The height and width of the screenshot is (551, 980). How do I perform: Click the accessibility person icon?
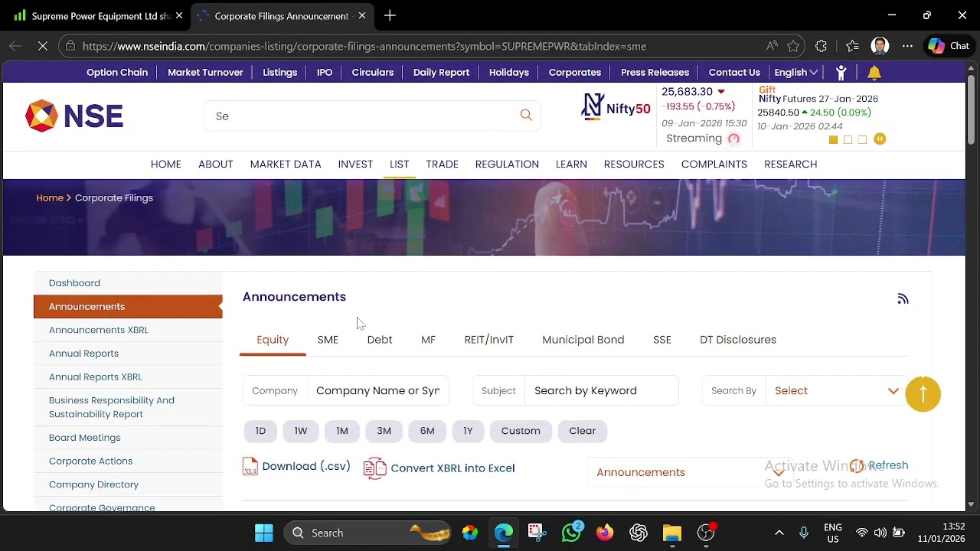[x=841, y=72]
